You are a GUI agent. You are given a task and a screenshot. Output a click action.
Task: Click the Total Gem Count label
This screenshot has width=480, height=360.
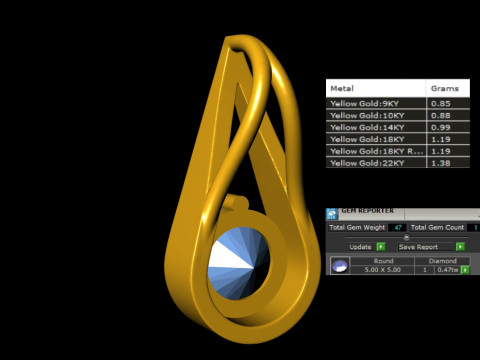pos(437,228)
